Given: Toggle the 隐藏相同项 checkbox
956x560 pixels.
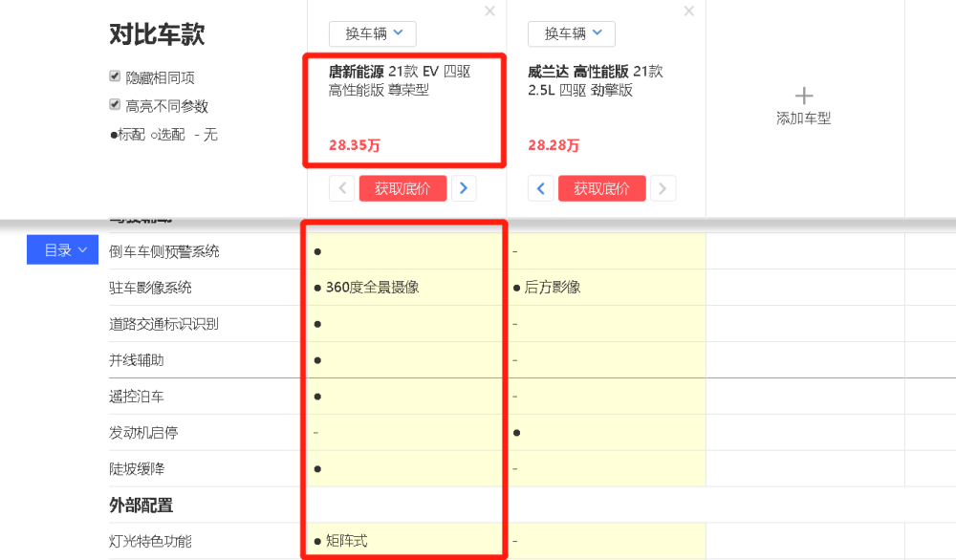Looking at the screenshot, I should pos(115,76).
